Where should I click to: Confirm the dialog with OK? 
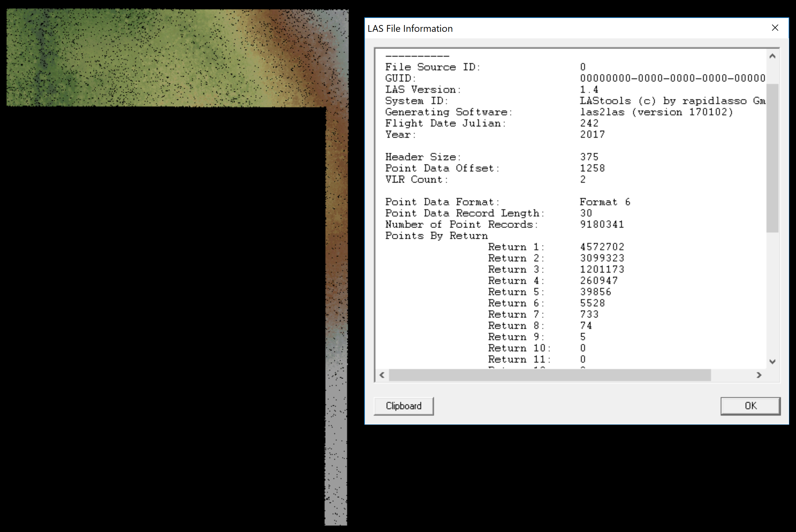coord(750,406)
